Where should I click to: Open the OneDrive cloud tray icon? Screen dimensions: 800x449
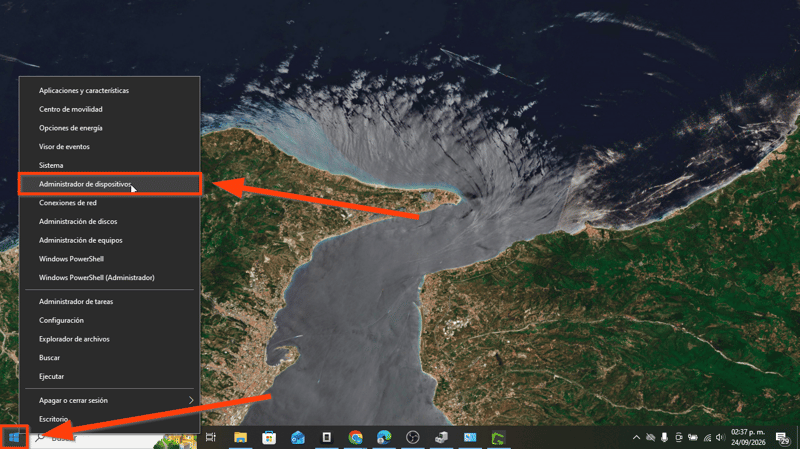pyautogui.click(x=651, y=437)
